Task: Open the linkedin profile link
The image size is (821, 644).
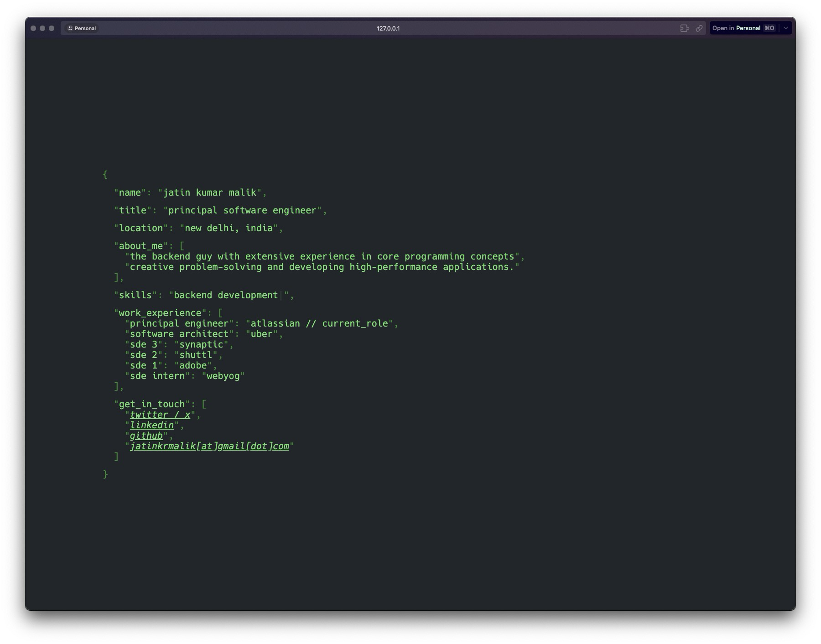Action: (151, 425)
